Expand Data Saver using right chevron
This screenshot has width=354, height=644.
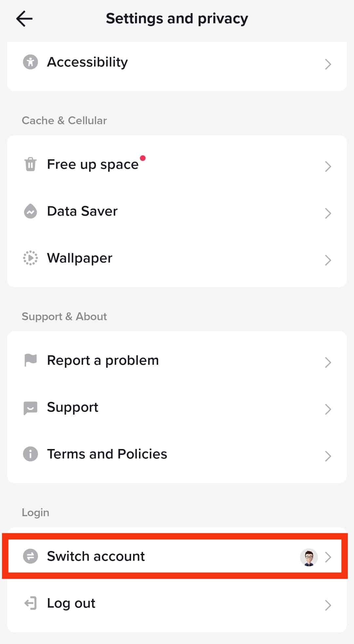[x=328, y=213]
